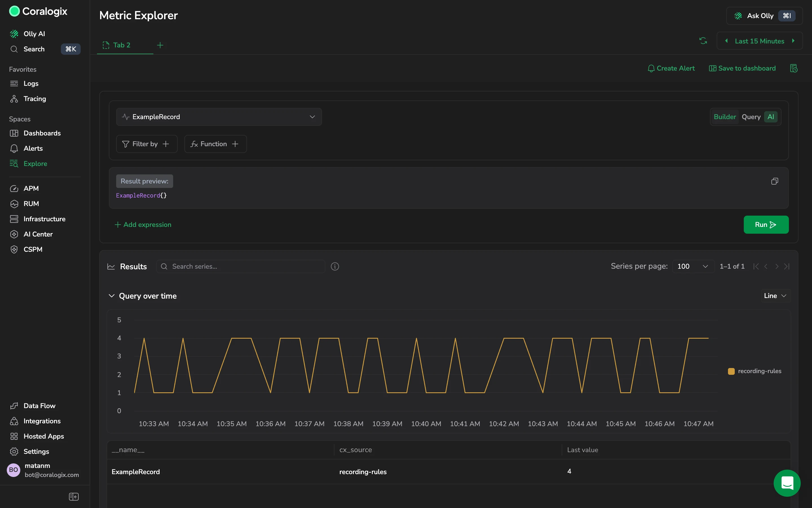Viewport: 812px width, 508px height.
Task: Open Settings from sidebar
Action: tap(36, 451)
